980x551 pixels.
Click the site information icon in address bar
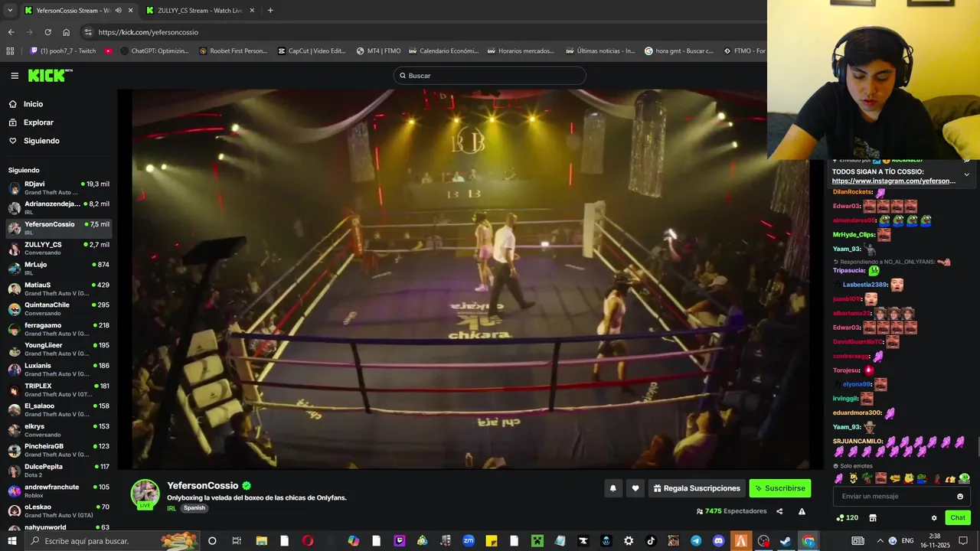click(88, 32)
